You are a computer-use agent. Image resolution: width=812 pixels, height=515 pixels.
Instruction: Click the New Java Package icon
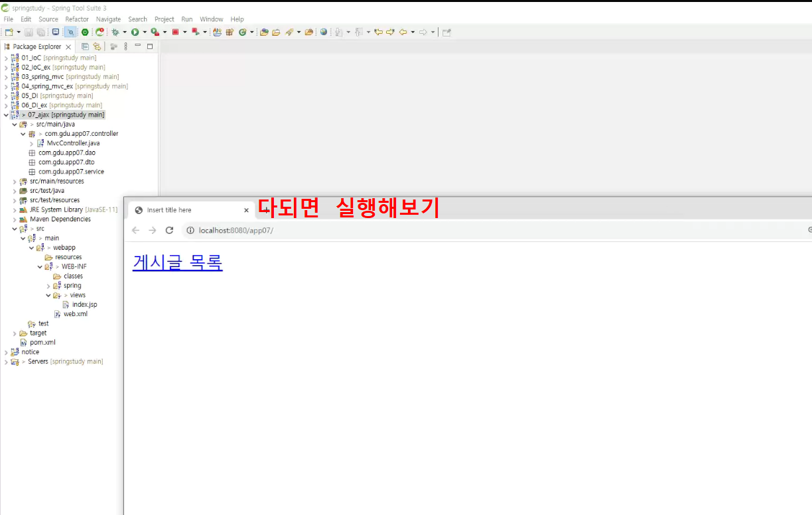pos(229,32)
